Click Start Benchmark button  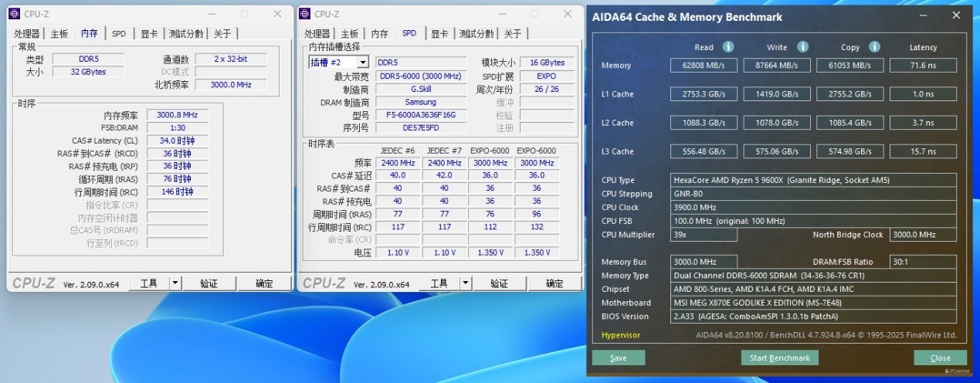[780, 358]
